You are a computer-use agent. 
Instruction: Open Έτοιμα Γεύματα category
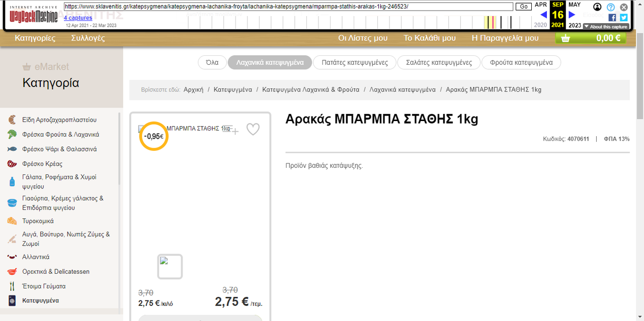pos(44,286)
